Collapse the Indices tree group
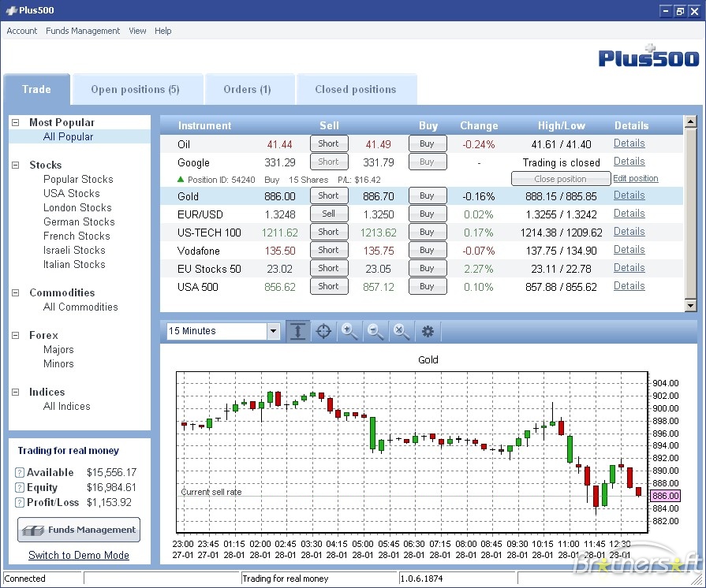Screen dimensions: 706x588 point(15,392)
